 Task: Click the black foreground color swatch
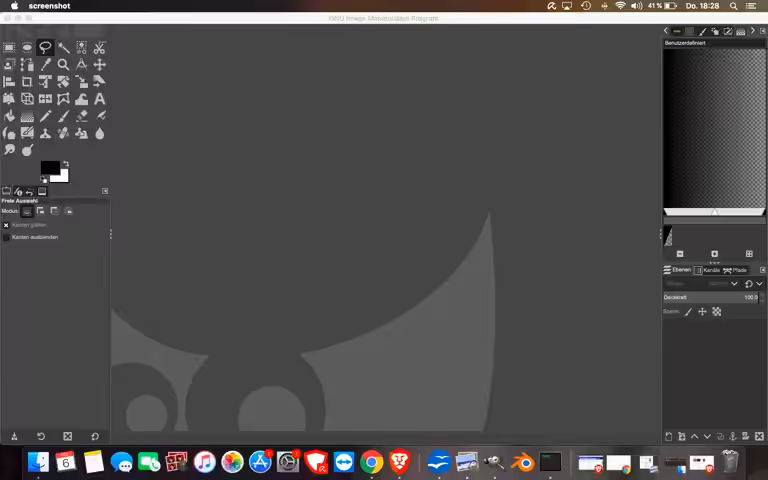click(48, 167)
